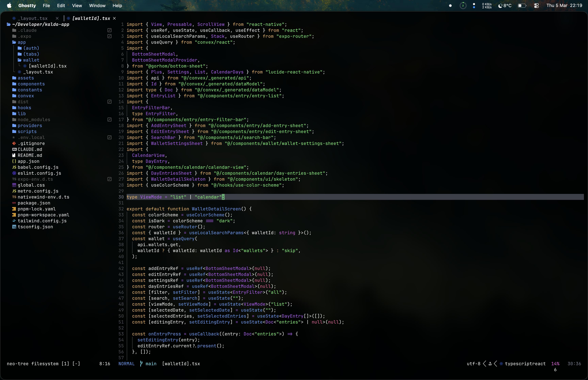Click the ignored marker next to dist
This screenshot has height=380, width=588.
click(x=110, y=102)
